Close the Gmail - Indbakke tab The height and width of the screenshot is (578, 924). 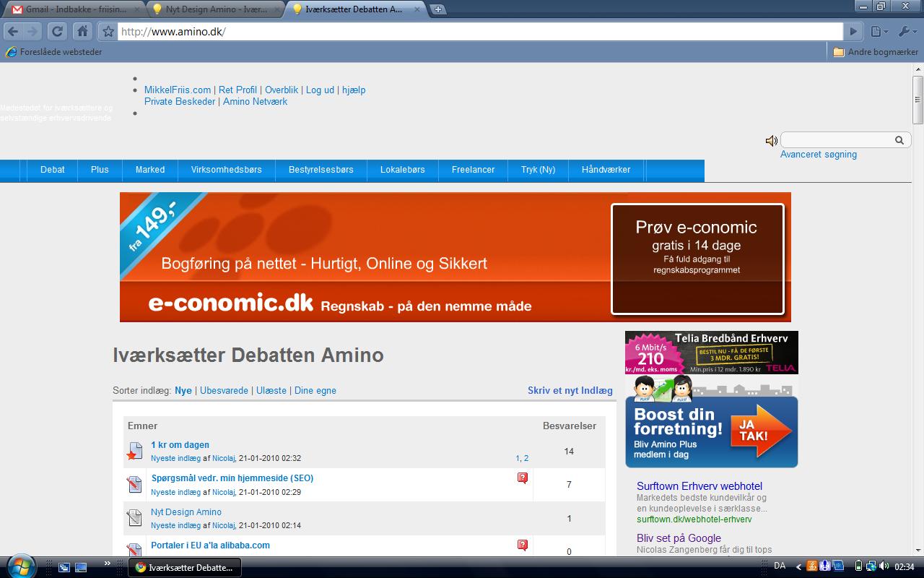[x=136, y=9]
